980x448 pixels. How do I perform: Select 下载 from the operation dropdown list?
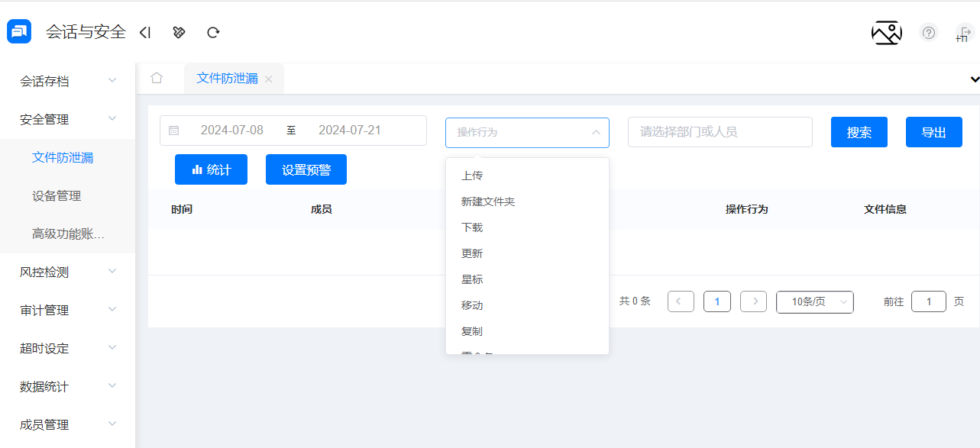[x=471, y=227]
